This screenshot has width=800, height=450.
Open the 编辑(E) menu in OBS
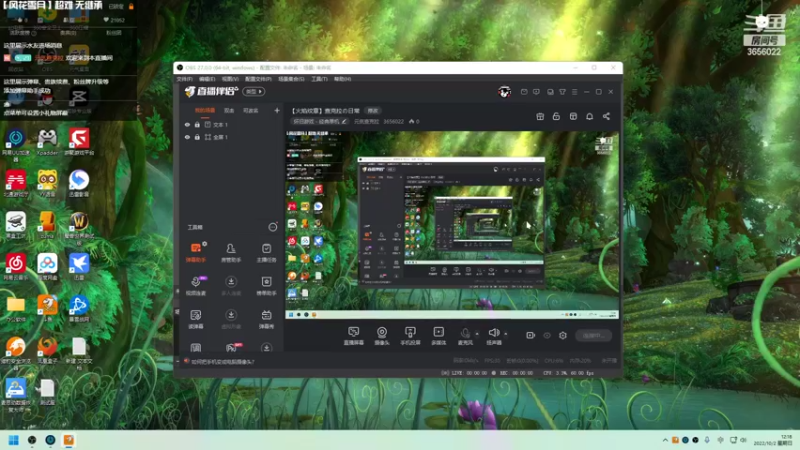pyautogui.click(x=207, y=79)
